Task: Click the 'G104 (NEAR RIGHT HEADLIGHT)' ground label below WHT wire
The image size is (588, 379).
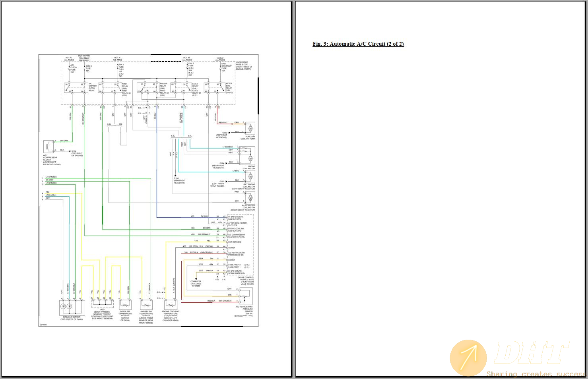Action: 180,180
